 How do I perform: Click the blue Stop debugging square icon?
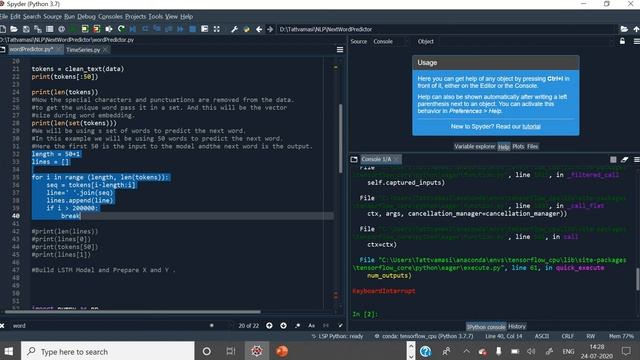click(x=192, y=29)
